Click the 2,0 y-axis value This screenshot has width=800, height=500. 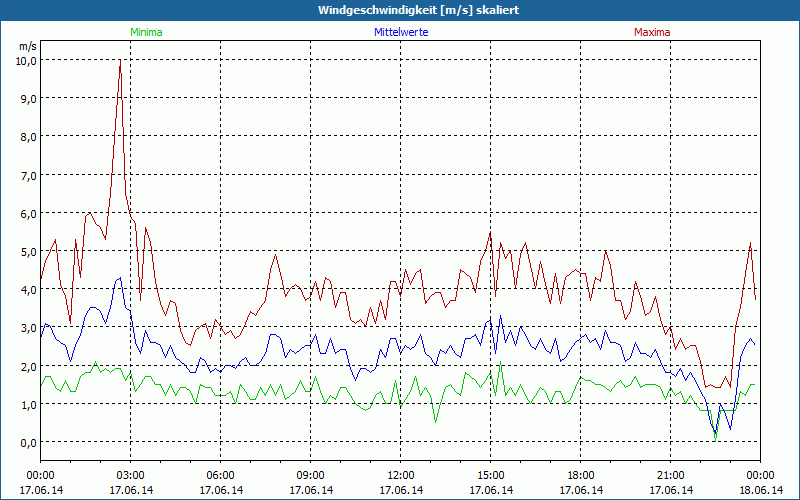[x=29, y=366]
